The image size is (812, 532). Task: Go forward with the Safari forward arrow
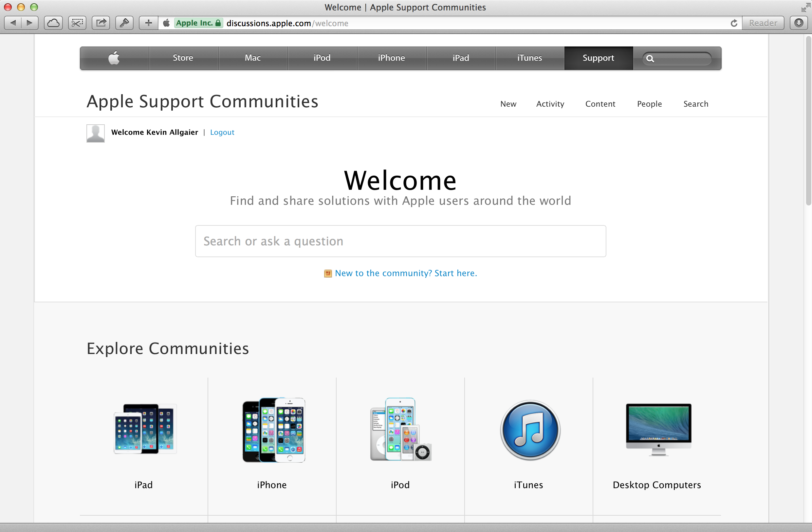(30, 23)
